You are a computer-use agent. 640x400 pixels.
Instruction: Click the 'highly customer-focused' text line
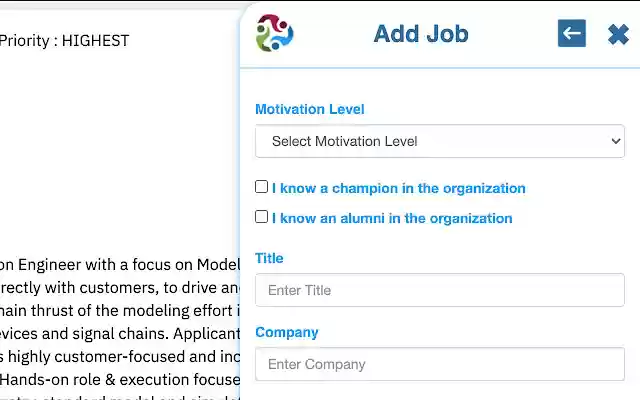(x=120, y=356)
